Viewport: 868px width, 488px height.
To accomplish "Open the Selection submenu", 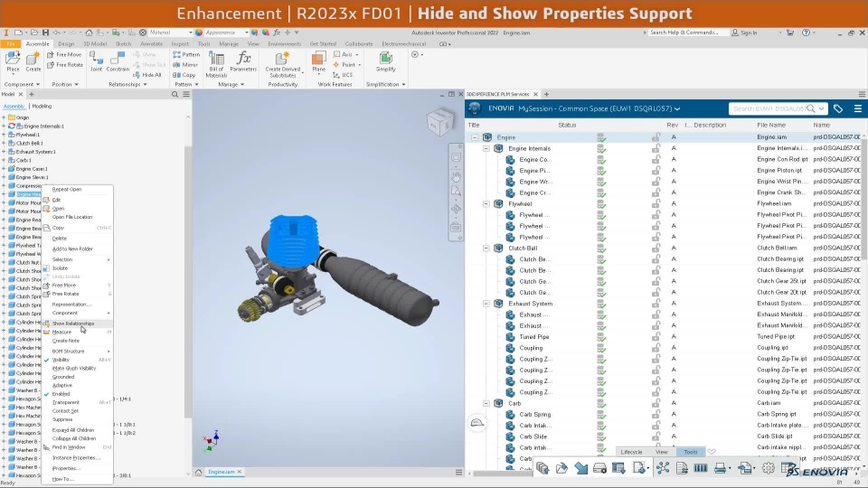I will click(x=78, y=259).
